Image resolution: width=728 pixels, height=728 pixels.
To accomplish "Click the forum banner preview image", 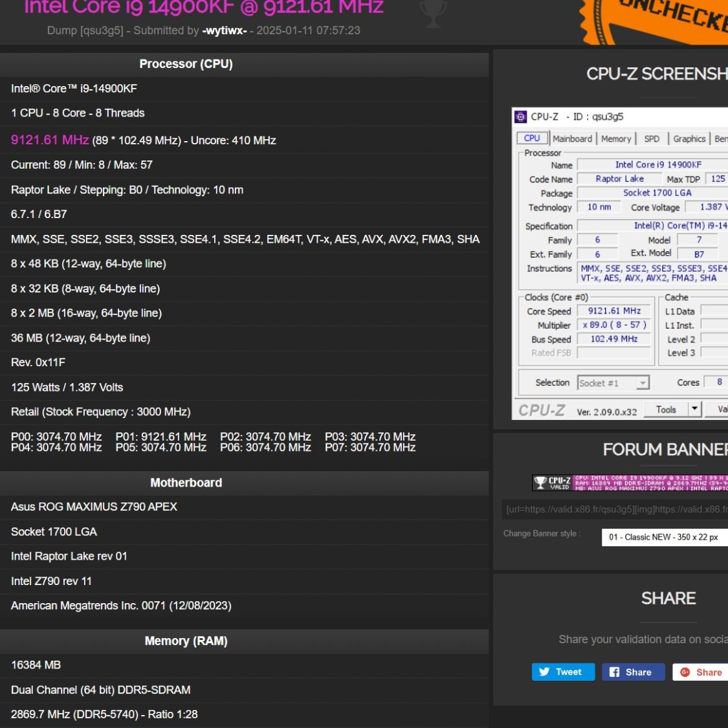I will [x=630, y=483].
